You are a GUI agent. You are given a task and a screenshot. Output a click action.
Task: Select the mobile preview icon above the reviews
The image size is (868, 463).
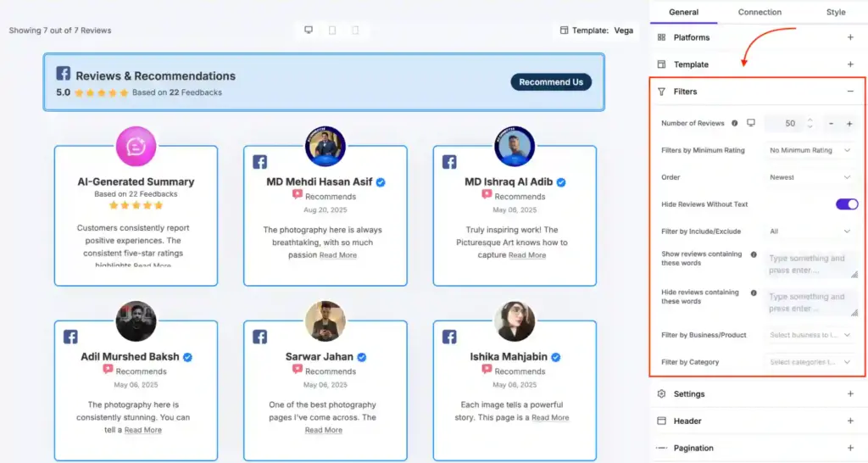click(x=355, y=30)
